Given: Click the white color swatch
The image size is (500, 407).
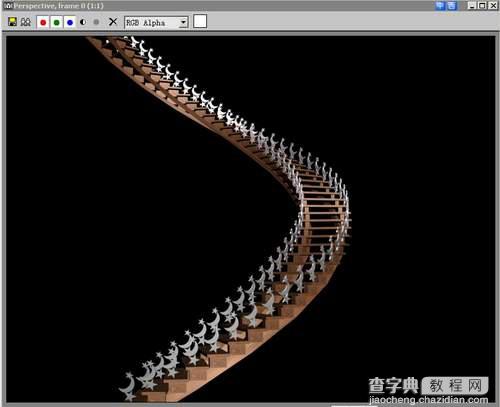Looking at the screenshot, I should pyautogui.click(x=200, y=21).
